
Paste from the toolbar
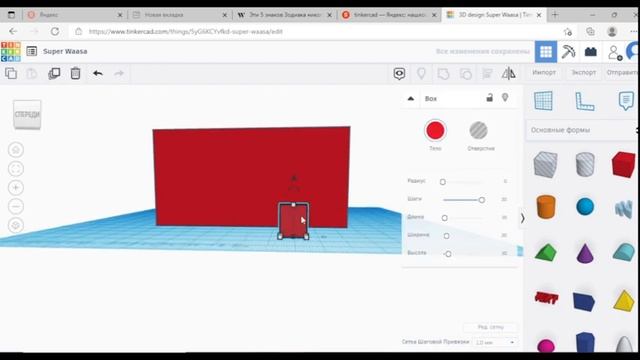coord(32,73)
